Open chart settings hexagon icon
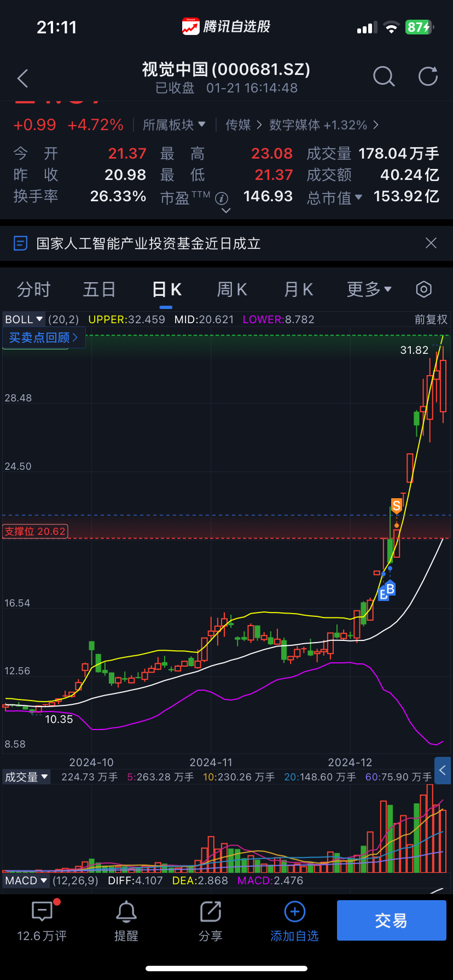 424,289
